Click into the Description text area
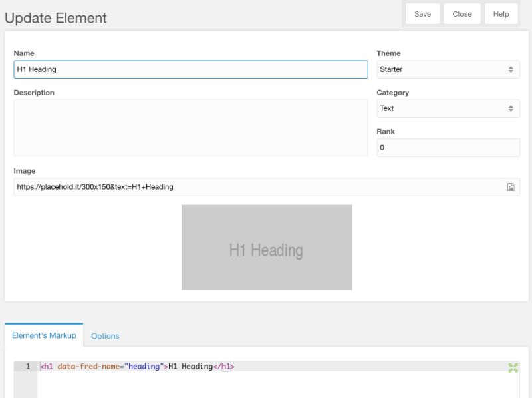The image size is (532, 398). click(191, 128)
